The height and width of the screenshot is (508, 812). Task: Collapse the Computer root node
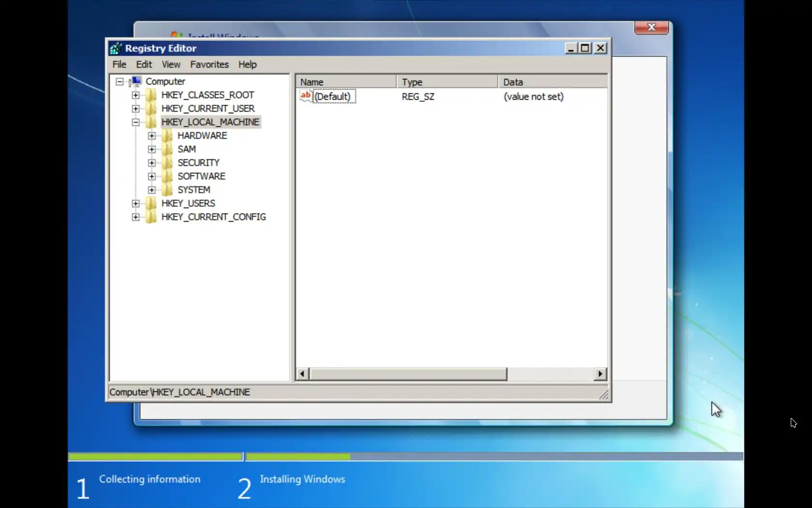(119, 81)
